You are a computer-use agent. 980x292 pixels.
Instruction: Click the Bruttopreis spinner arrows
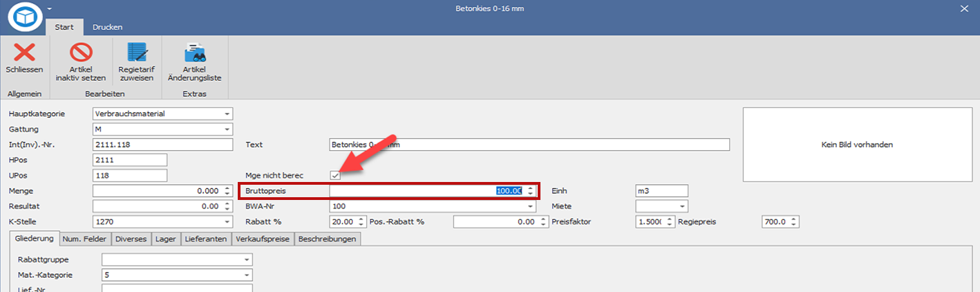point(530,191)
